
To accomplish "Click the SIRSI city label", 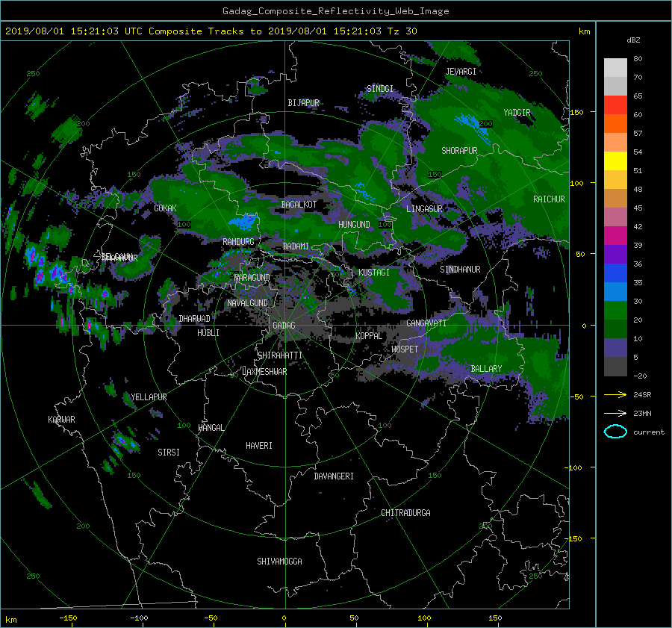I will click(169, 453).
